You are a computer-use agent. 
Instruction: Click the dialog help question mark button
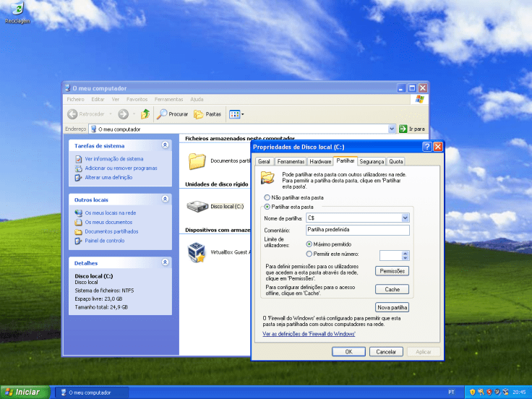(427, 147)
